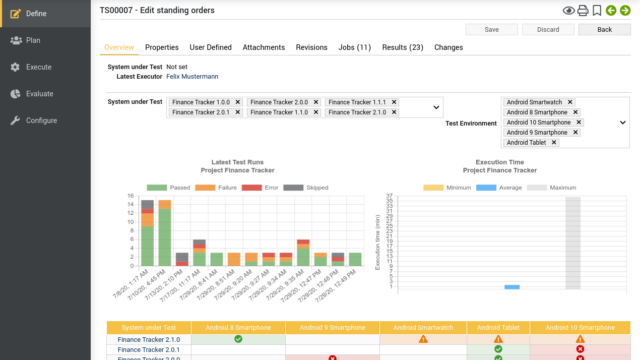Click the eye watch icon
This screenshot has height=360, width=640.
coord(569,10)
